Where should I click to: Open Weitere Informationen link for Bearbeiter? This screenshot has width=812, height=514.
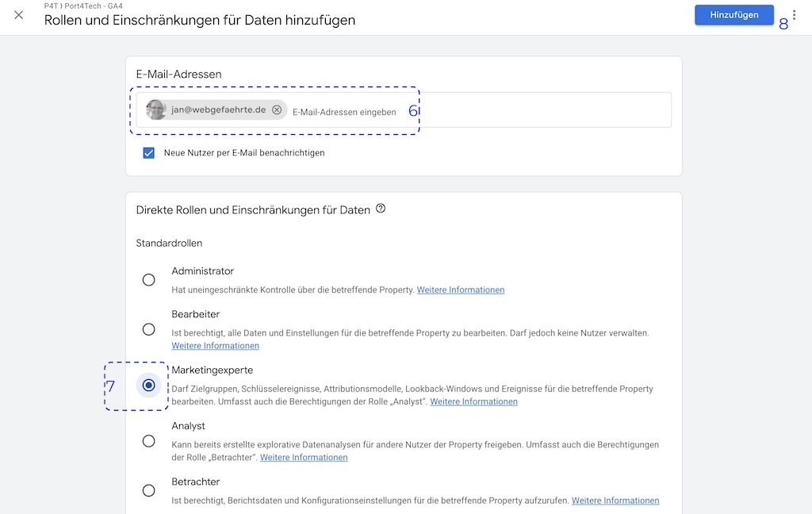pos(216,346)
